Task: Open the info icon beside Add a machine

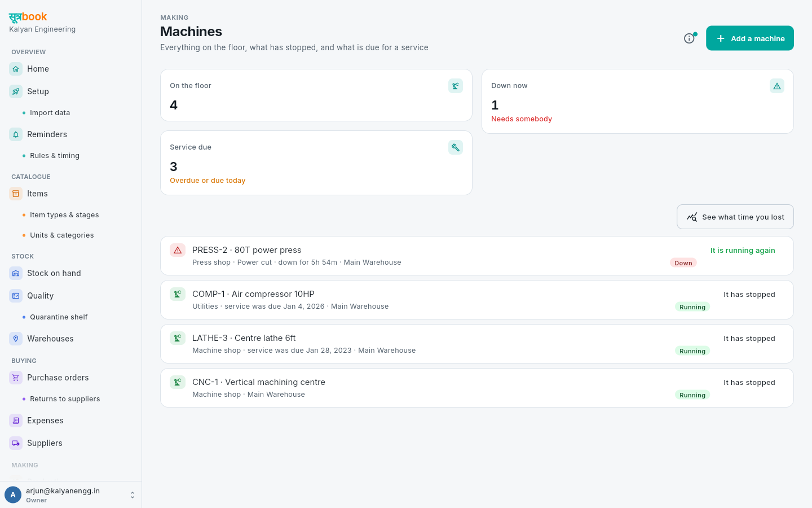Action: (x=689, y=38)
